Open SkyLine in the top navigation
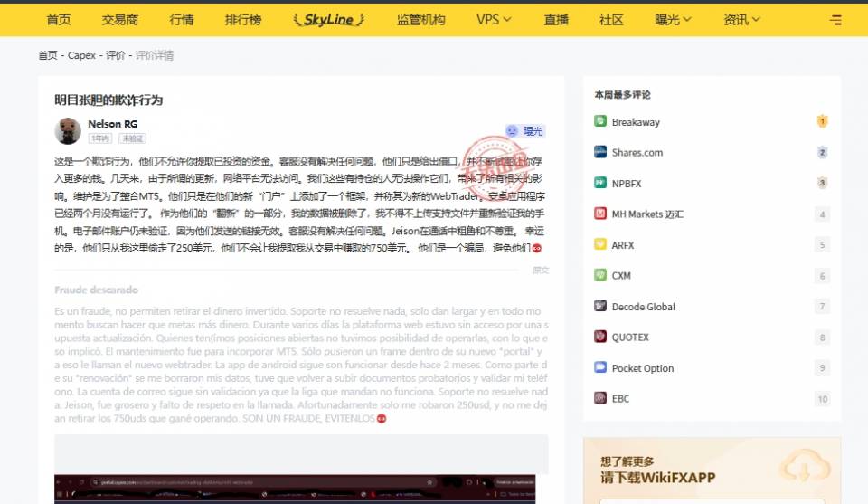This screenshot has height=504, width=868. tap(329, 20)
